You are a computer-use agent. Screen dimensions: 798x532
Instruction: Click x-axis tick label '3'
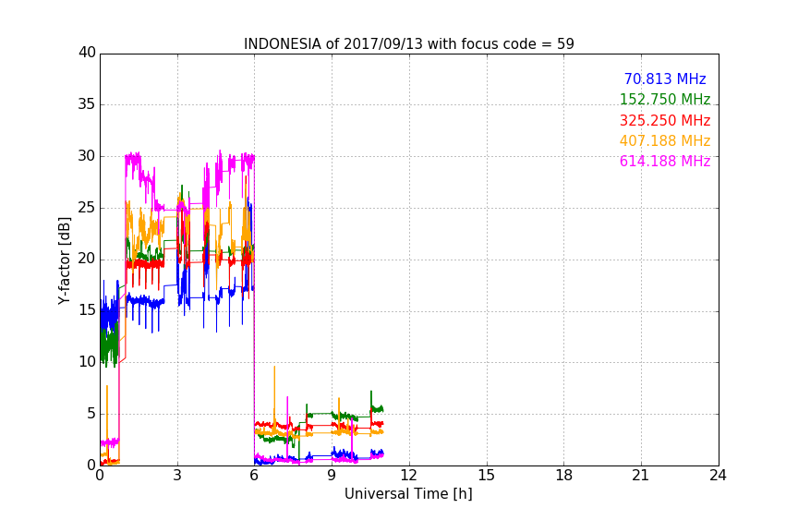pos(177,476)
